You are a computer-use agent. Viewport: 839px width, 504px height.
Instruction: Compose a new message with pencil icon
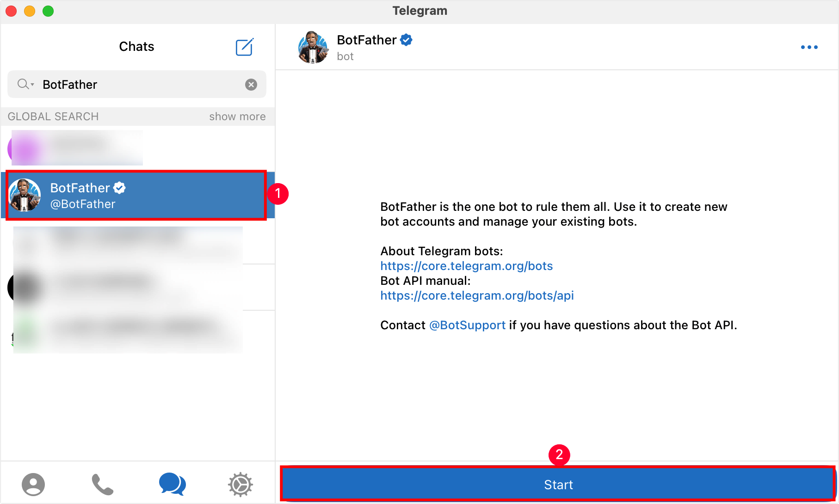point(244,47)
